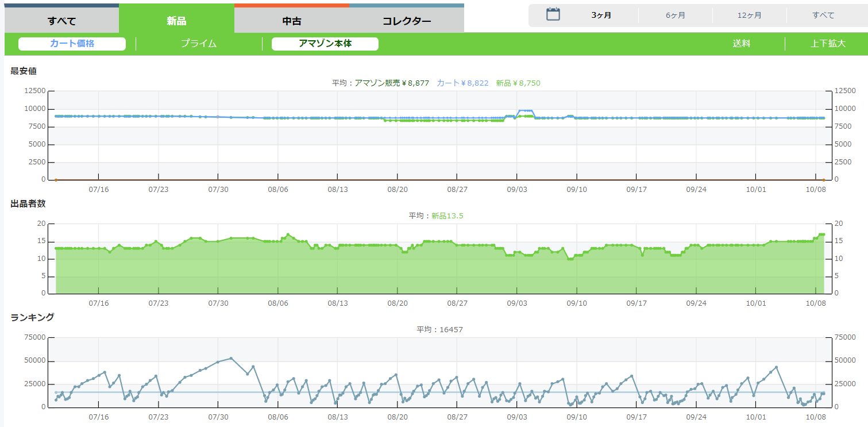Enable the プライム price filter
The height and width of the screenshot is (427, 868).
[199, 44]
